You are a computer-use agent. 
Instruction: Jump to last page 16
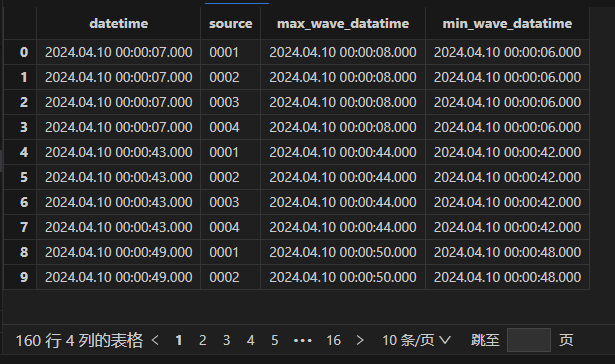coord(333,340)
